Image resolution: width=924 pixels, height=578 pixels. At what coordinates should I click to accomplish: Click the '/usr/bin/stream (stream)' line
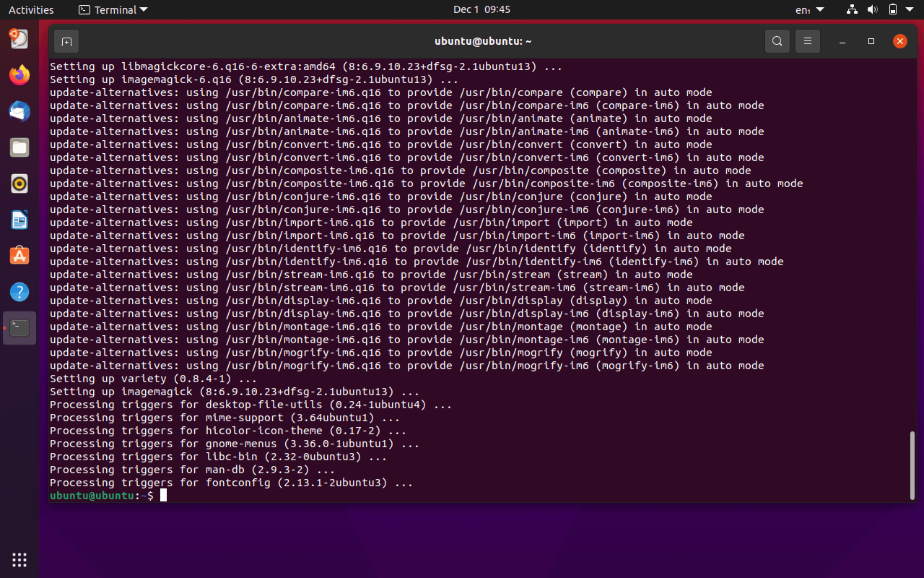pyautogui.click(x=371, y=275)
